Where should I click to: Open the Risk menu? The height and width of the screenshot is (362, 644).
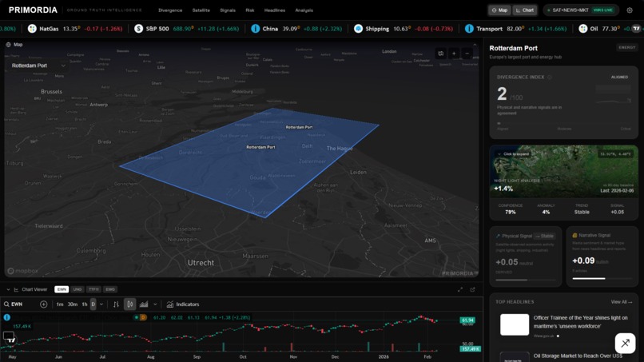pyautogui.click(x=250, y=10)
